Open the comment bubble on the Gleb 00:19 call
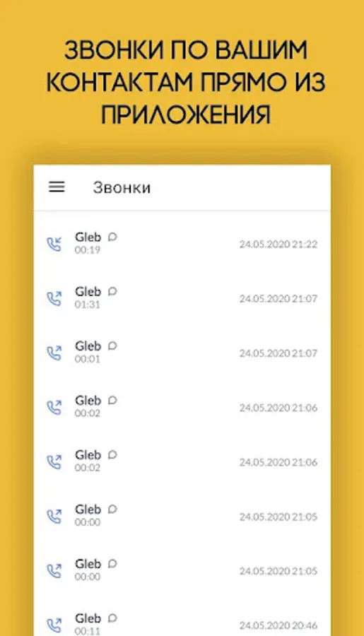 [x=112, y=237]
